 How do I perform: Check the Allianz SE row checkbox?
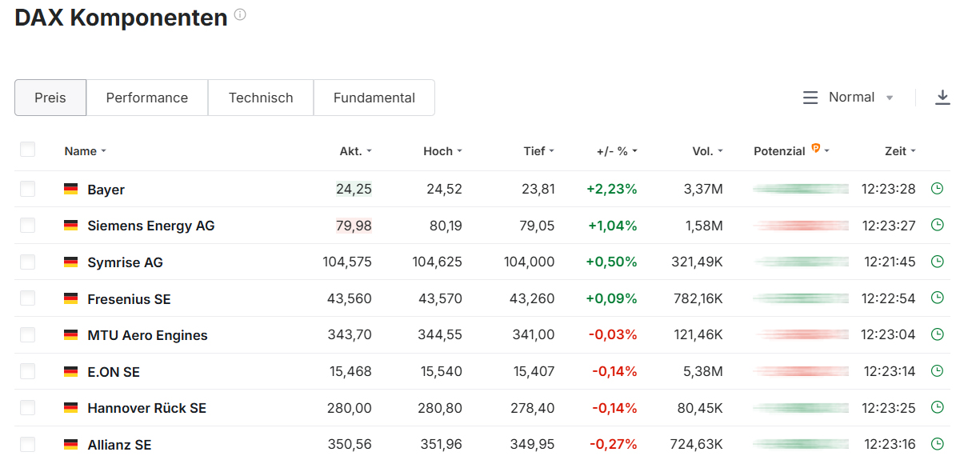click(28, 444)
